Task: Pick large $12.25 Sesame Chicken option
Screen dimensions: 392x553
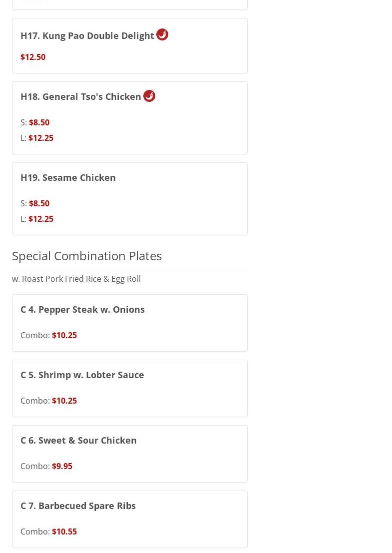Action: tap(40, 219)
